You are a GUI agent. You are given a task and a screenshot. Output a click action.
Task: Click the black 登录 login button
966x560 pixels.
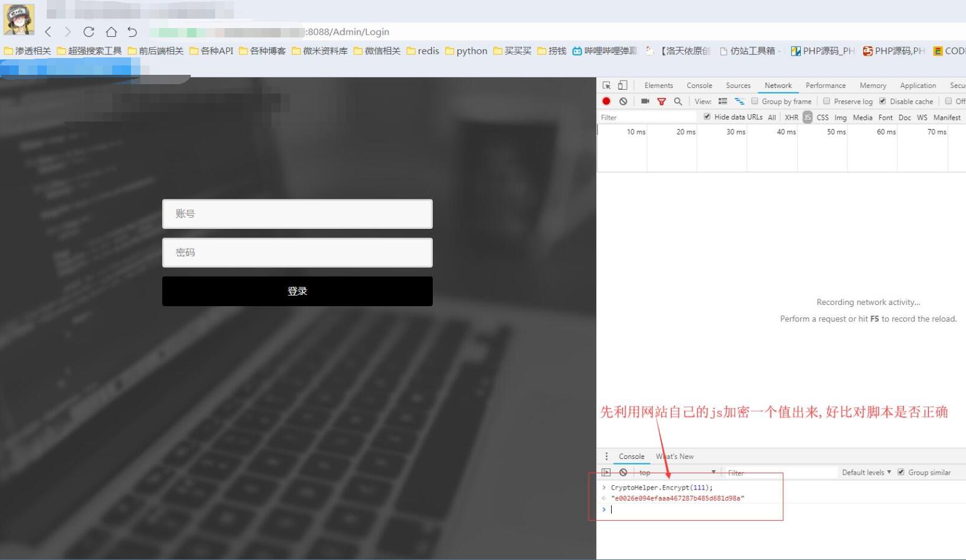coord(297,291)
